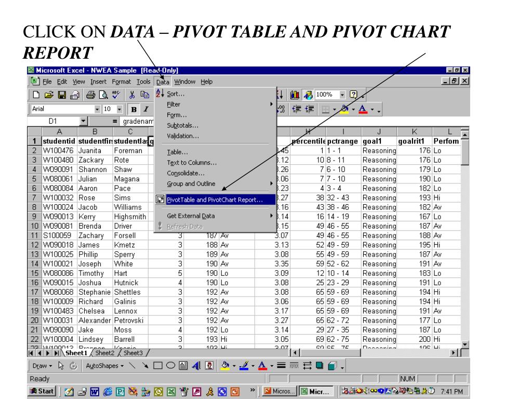
Task: Choose Subtotals from the Data menu
Action: tap(215, 125)
